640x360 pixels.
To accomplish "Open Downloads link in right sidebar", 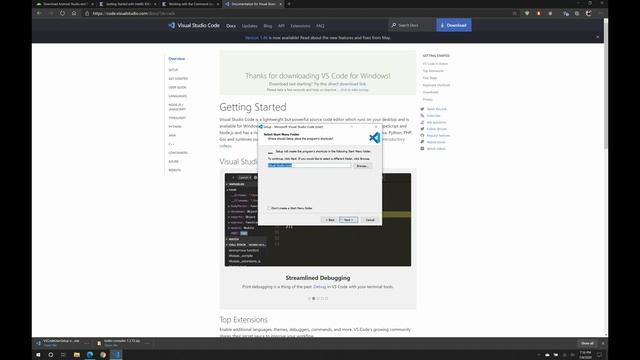I will pyautogui.click(x=430, y=92).
